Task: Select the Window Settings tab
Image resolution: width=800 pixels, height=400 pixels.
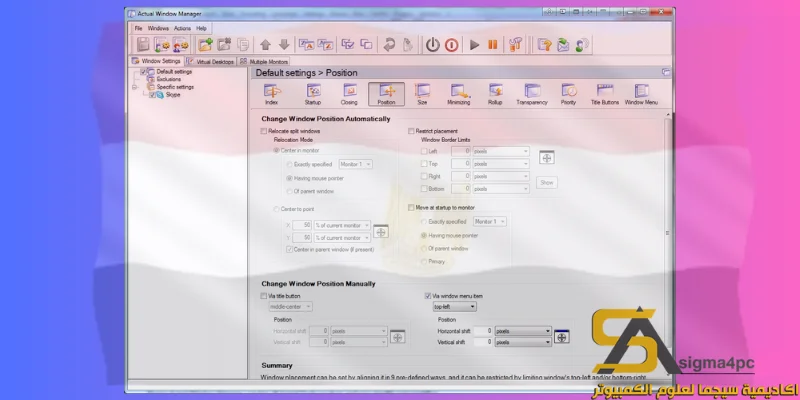Action: (x=157, y=61)
